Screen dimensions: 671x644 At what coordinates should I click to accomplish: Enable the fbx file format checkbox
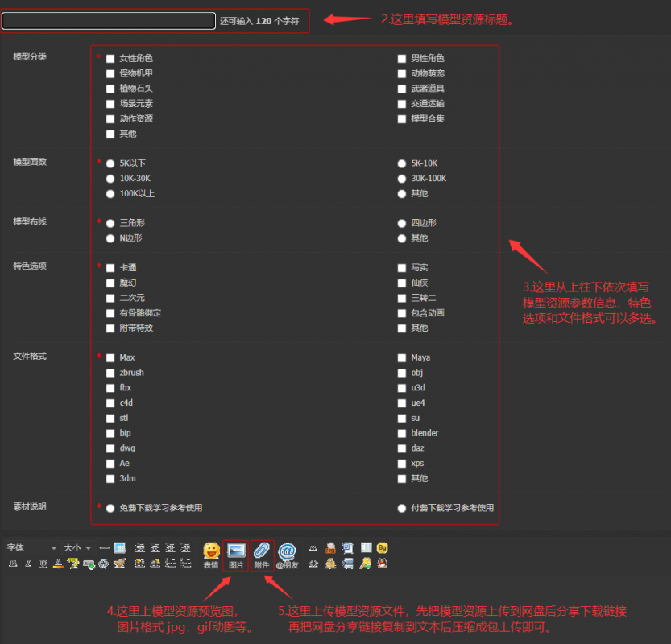[110, 388]
